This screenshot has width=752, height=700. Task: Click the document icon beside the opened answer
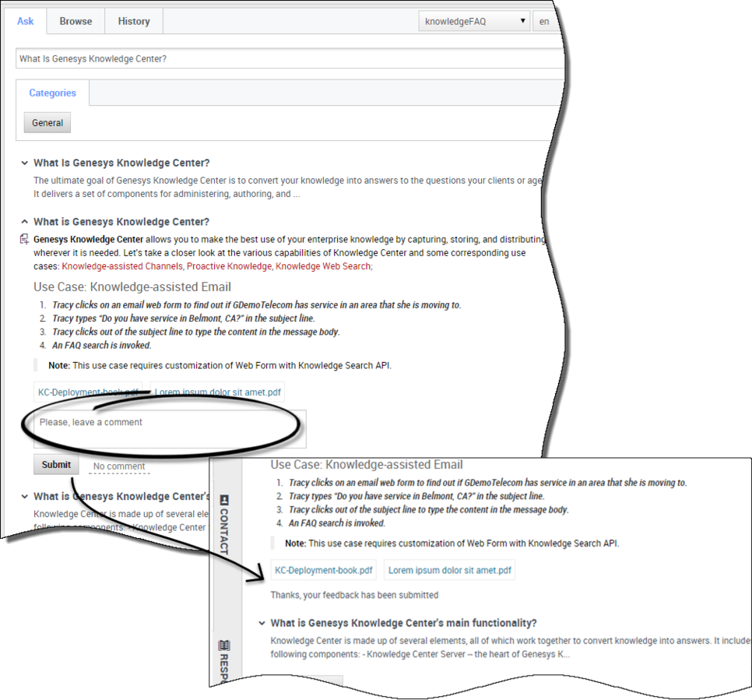pyautogui.click(x=24, y=239)
